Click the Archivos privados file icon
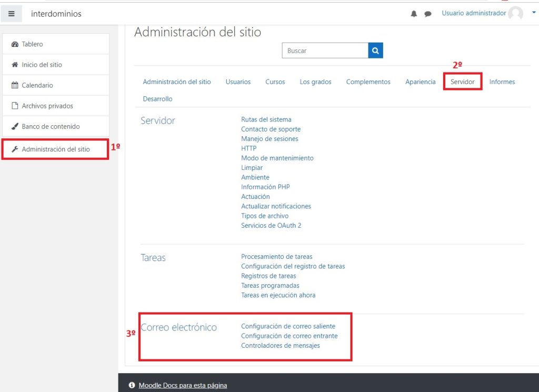This screenshot has height=392, width=539. 15,105
